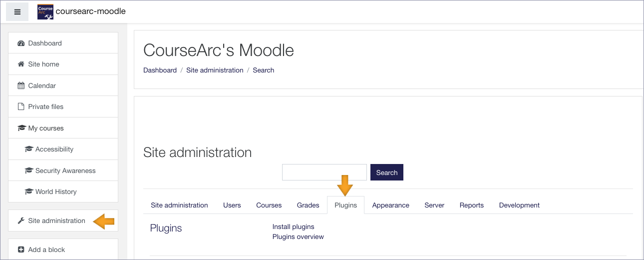Image resolution: width=644 pixels, height=260 pixels.
Task: Open the coursearc-moodle site title
Action: pos(91,11)
